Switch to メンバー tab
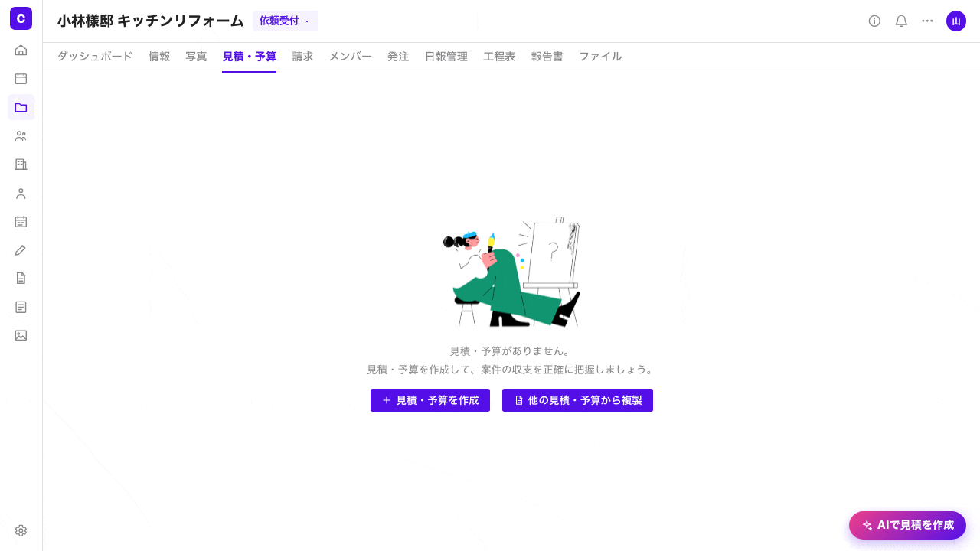 click(x=351, y=57)
